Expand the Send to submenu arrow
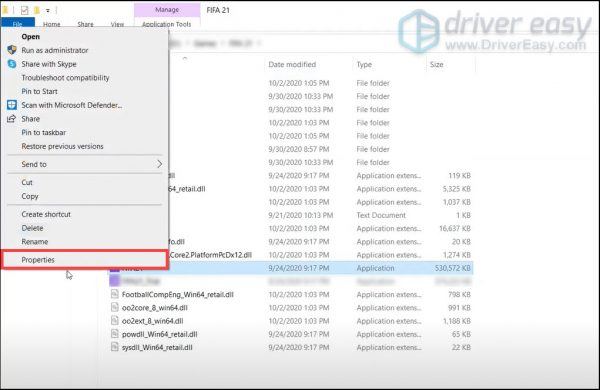 pyautogui.click(x=159, y=164)
